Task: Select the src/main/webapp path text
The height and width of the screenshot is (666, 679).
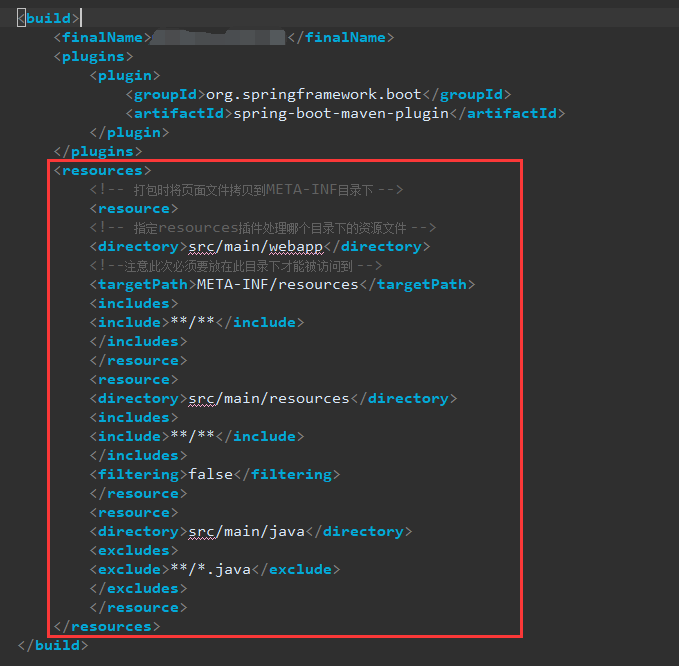Action: (255, 246)
